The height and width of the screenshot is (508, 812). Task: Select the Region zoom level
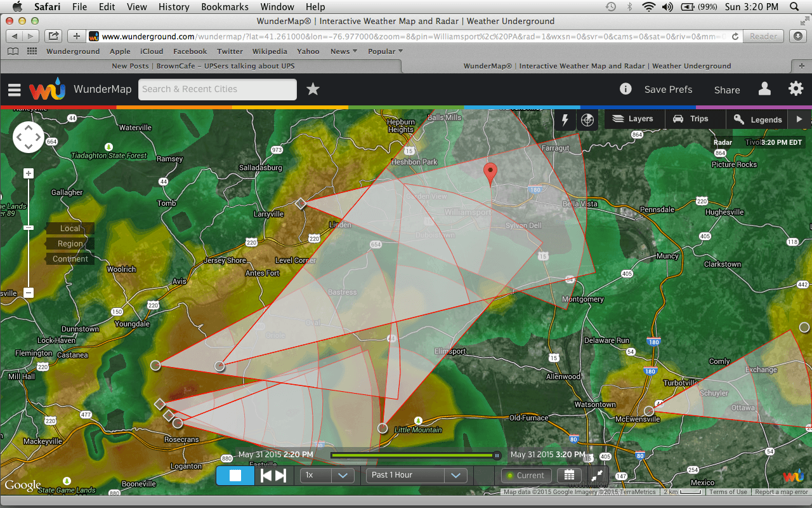[x=70, y=244]
